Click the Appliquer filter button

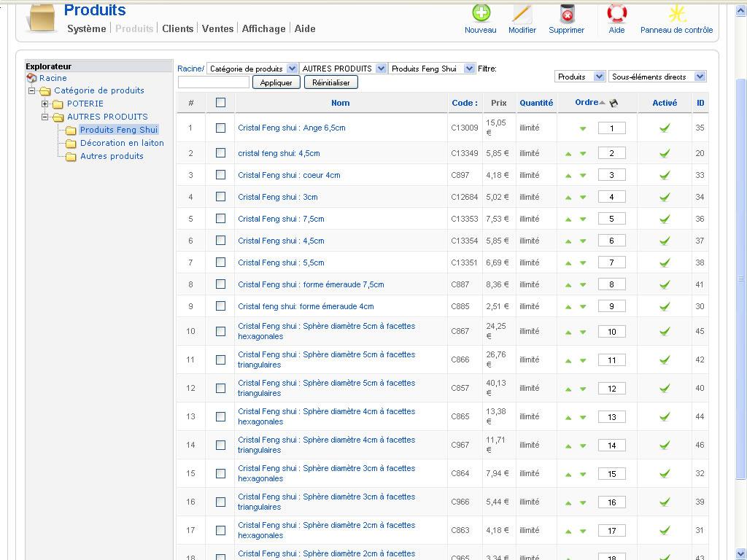click(x=276, y=82)
